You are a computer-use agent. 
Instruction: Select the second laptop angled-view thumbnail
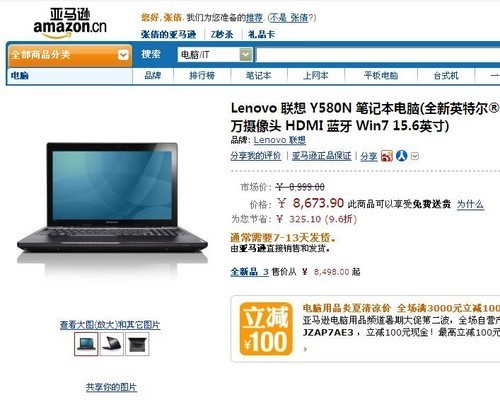(112, 344)
